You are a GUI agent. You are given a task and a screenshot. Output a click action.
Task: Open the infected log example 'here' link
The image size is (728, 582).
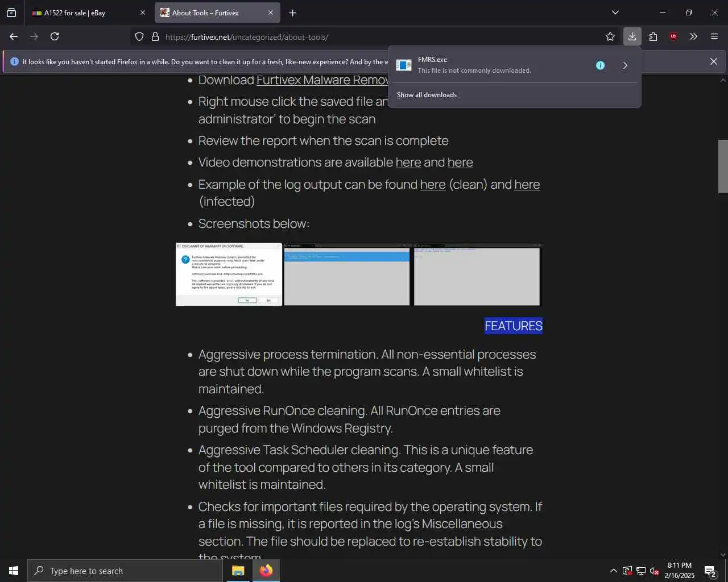(x=527, y=185)
